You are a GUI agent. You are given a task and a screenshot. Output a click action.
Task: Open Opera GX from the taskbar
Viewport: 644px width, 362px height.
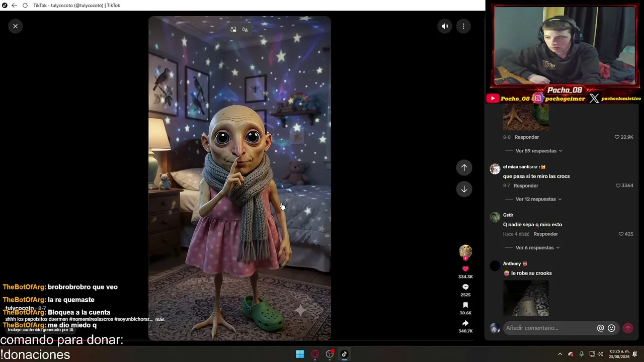(x=315, y=354)
